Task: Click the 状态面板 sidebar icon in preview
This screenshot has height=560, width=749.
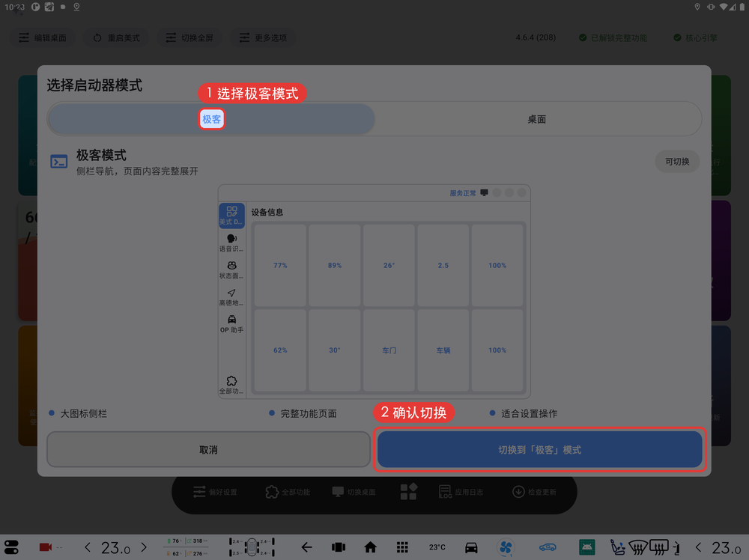Action: (x=231, y=270)
